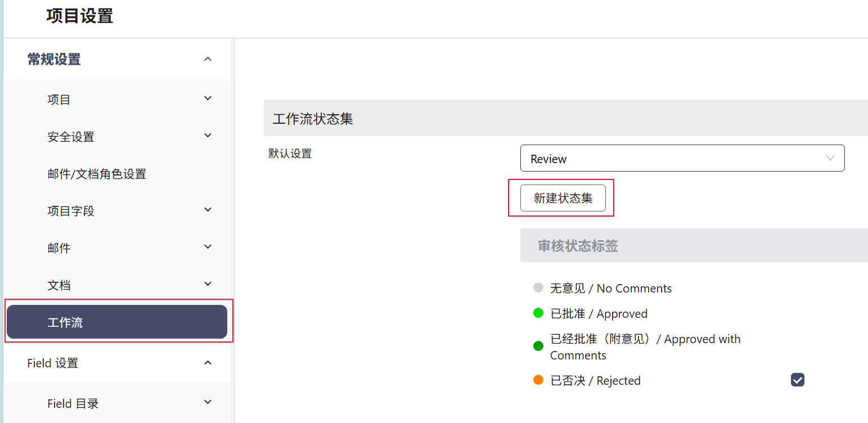Open the 邮件/文档角色设置 page
This screenshot has height=423, width=868.
97,174
